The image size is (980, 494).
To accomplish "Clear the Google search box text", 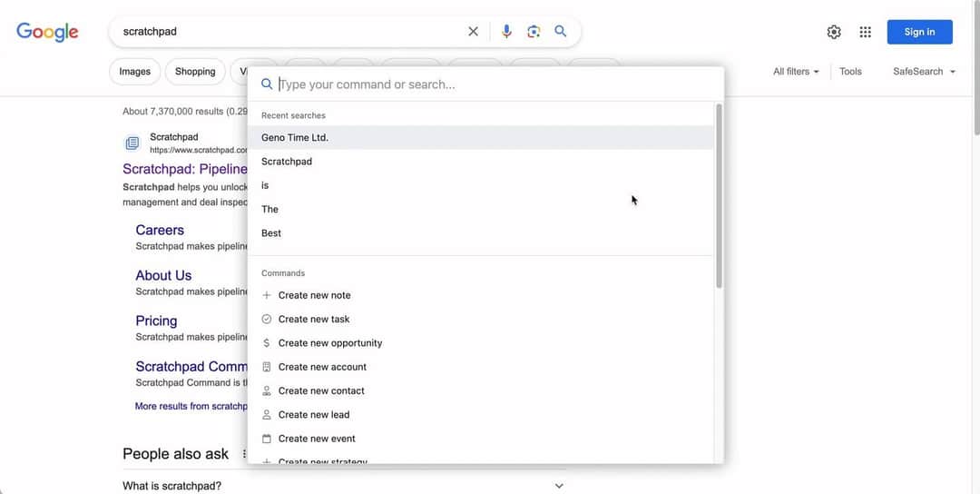I will click(x=473, y=31).
